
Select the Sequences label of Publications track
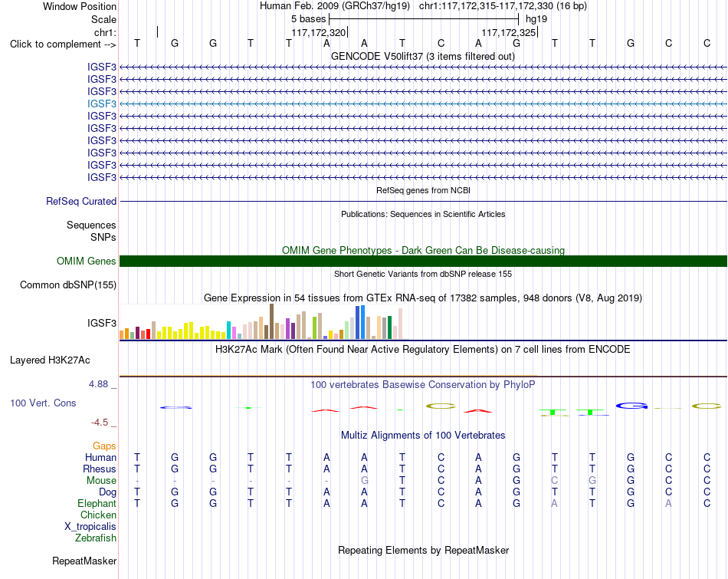pyautogui.click(x=91, y=225)
